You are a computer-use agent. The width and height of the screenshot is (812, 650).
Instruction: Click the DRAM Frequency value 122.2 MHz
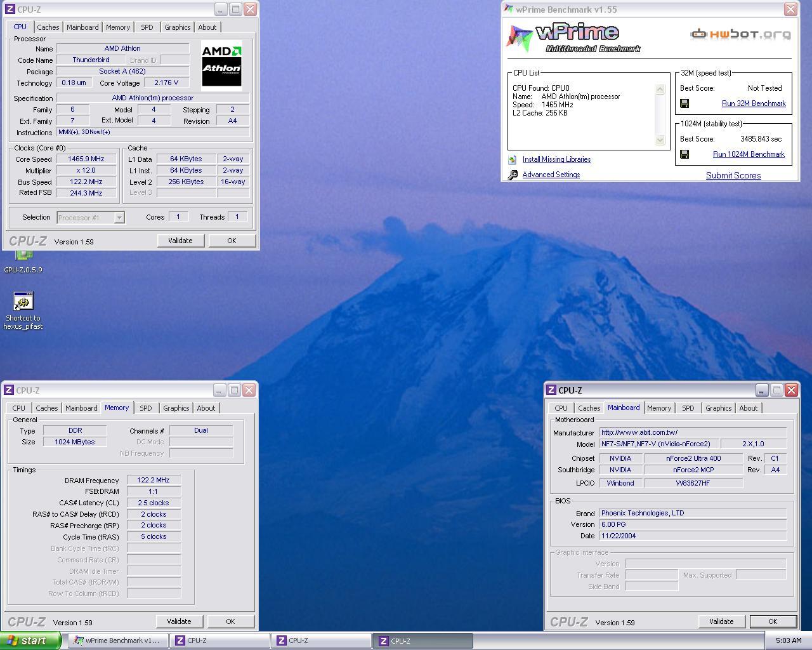click(154, 481)
